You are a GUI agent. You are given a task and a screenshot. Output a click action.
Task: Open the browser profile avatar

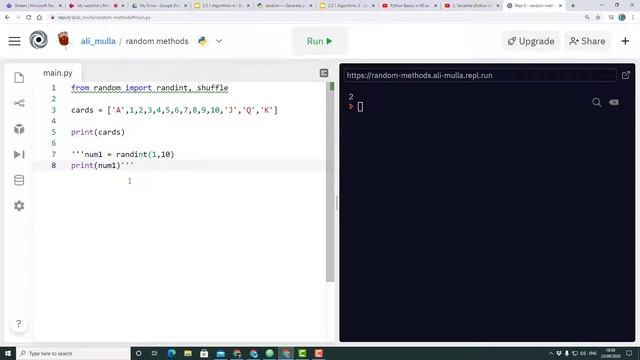(x=622, y=17)
